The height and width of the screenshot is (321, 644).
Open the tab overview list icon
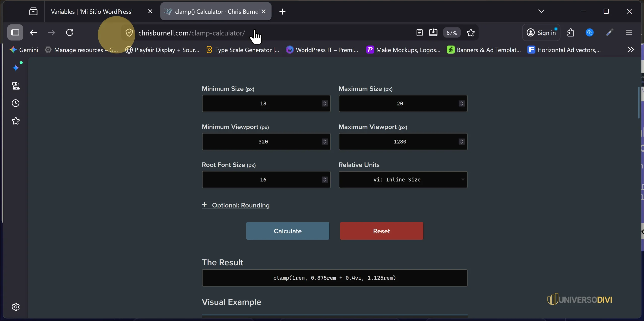(33, 11)
